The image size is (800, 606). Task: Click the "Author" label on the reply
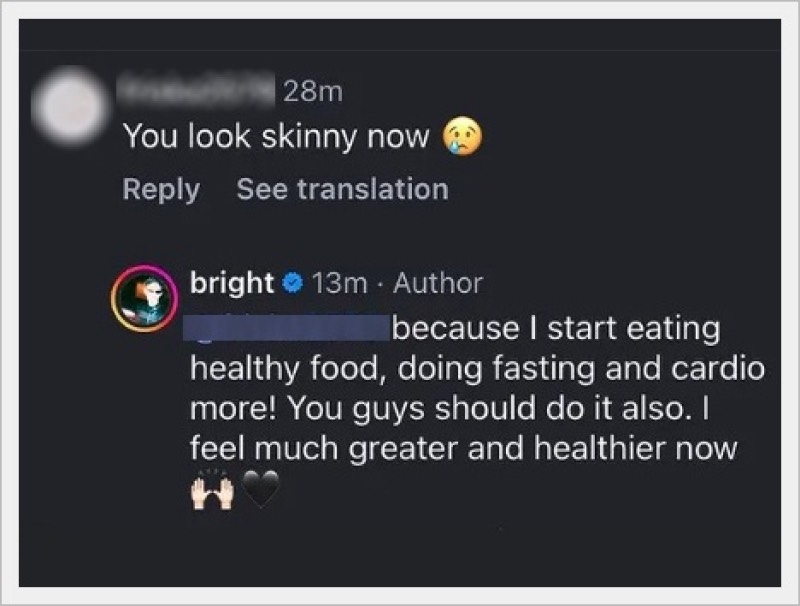pos(437,283)
